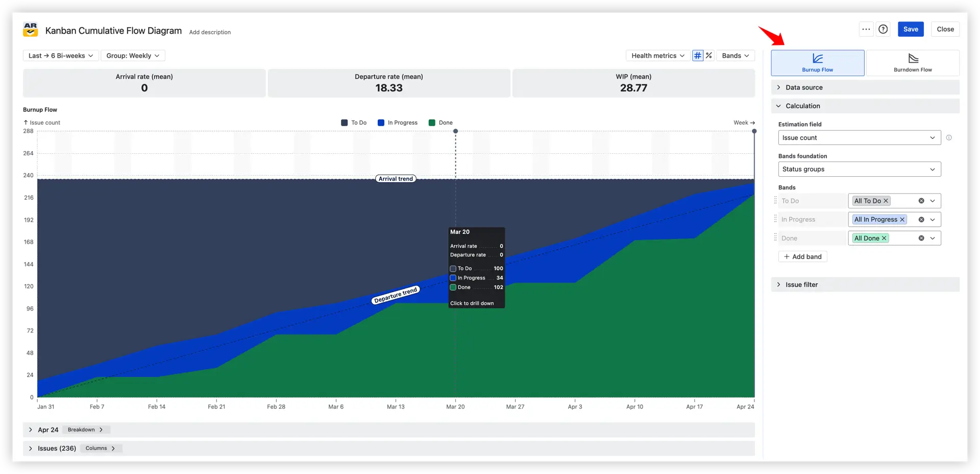Click the Estimation field info icon

949,137
